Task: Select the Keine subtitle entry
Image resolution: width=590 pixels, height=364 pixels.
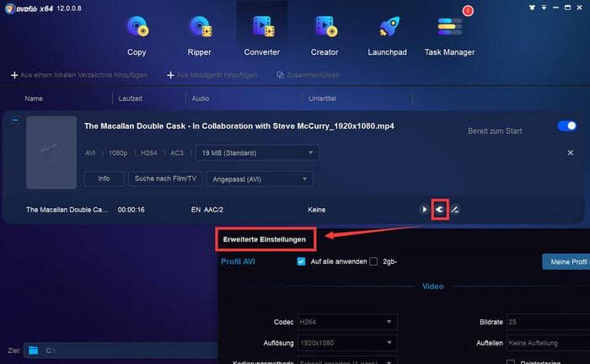Action: (x=316, y=210)
